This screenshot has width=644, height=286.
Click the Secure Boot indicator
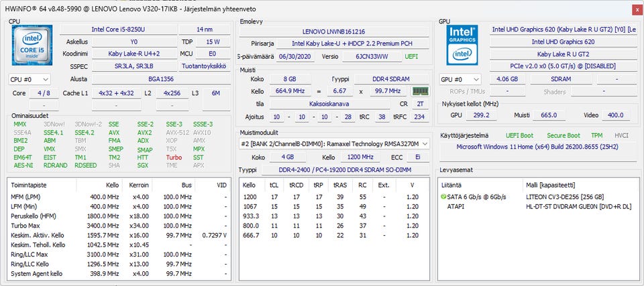point(563,135)
